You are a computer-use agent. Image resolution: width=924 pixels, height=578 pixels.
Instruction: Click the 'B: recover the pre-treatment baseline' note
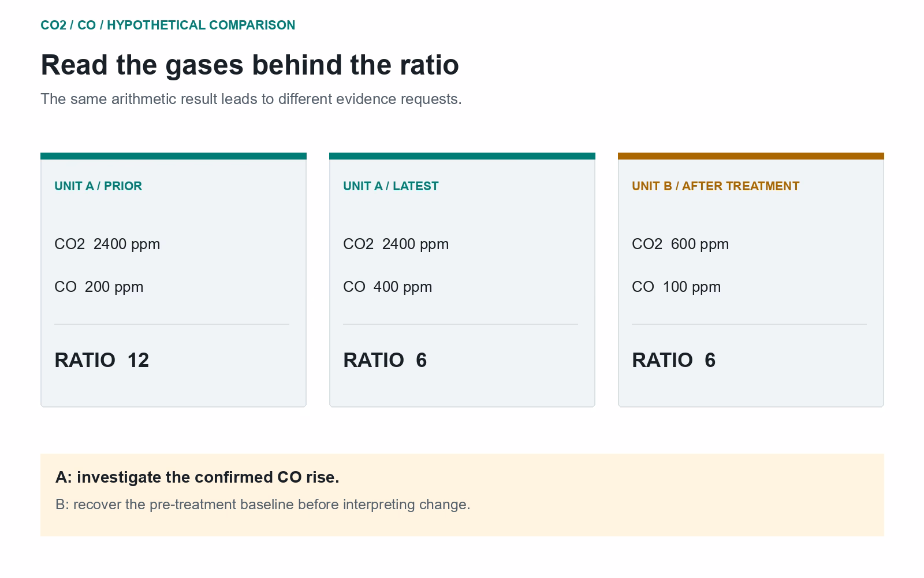click(263, 505)
